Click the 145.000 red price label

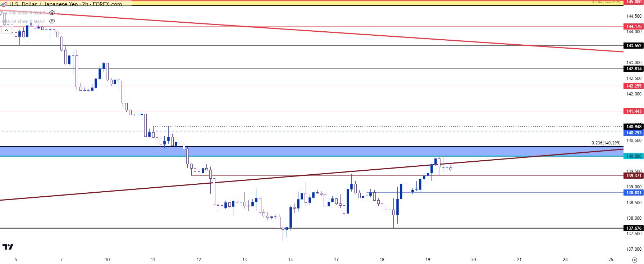(634, 2)
